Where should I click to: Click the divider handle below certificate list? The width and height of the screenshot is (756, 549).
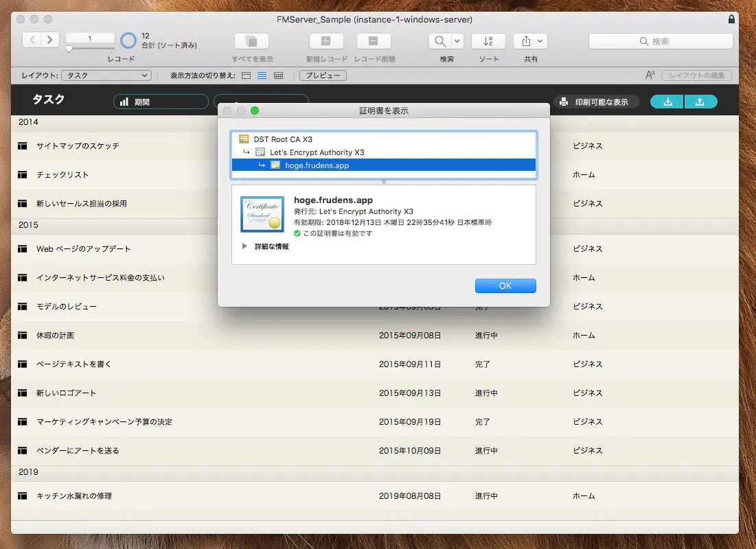pyautogui.click(x=384, y=182)
